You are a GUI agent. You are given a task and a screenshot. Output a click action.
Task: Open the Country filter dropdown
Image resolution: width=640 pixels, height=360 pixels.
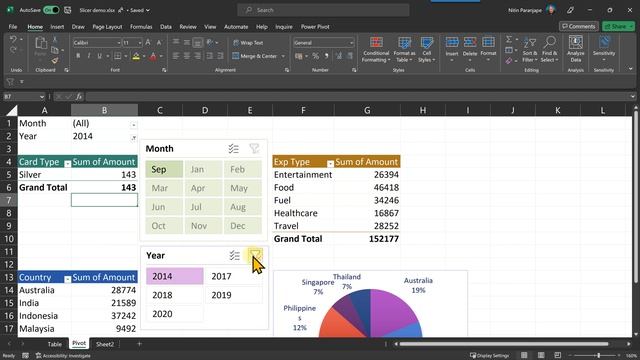point(67,279)
